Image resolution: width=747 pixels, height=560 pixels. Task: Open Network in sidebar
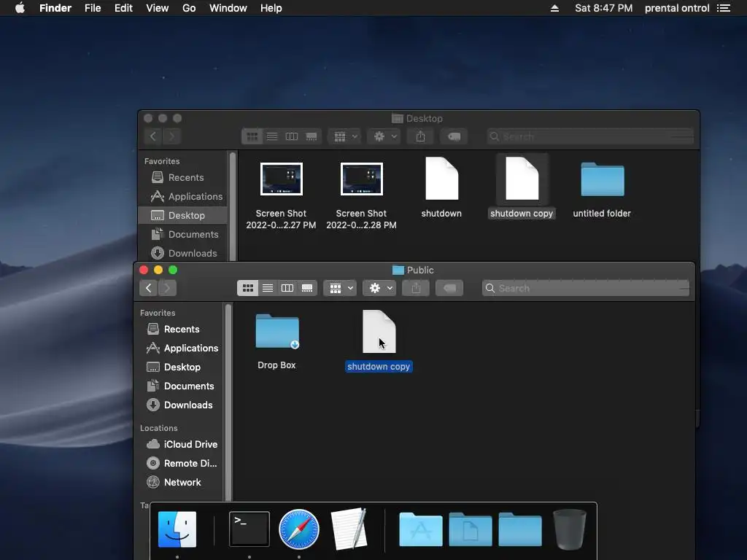[x=182, y=483]
